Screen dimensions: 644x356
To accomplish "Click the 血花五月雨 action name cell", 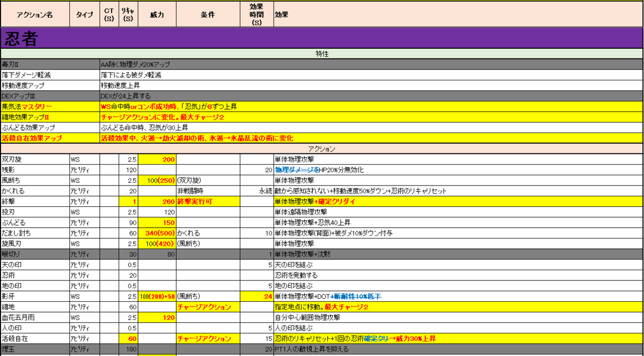I will click(x=35, y=317).
